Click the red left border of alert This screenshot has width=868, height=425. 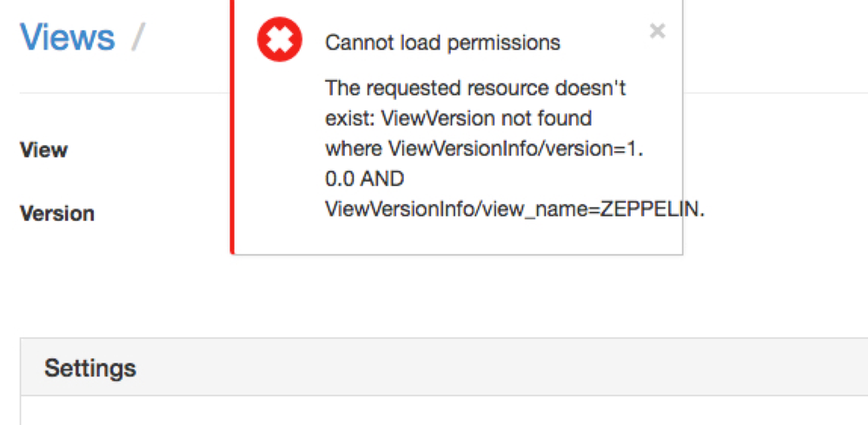(233, 130)
